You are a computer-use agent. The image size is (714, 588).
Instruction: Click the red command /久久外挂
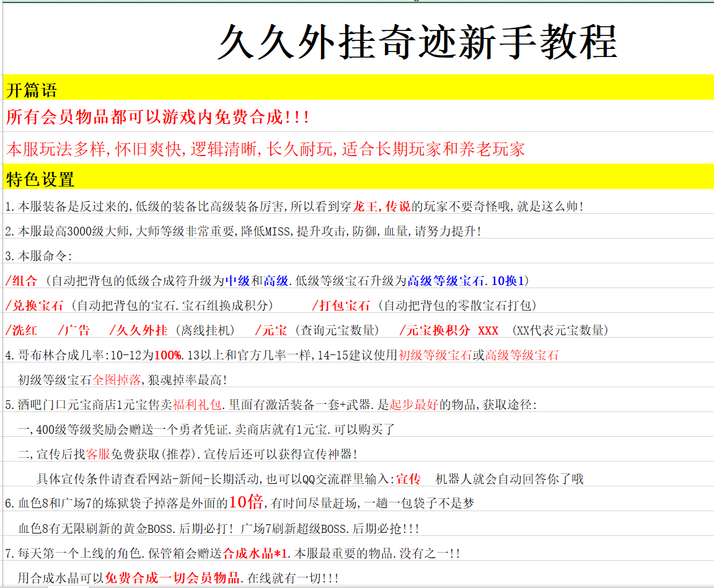point(138,330)
